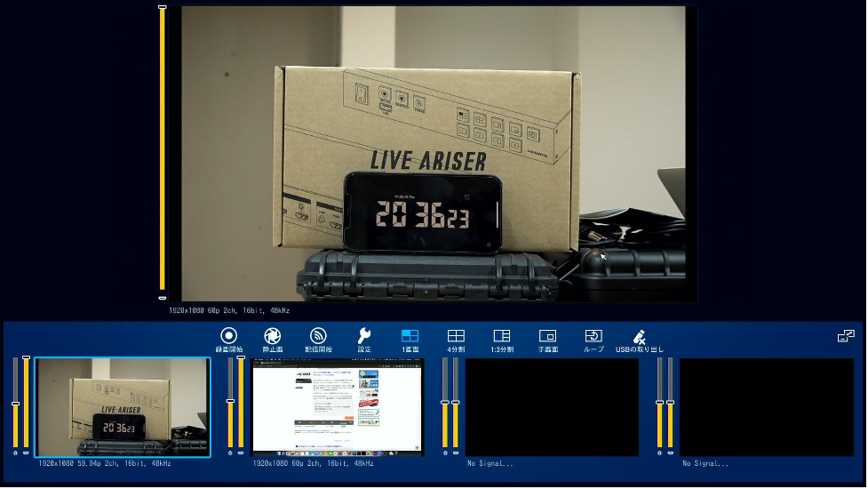The height and width of the screenshot is (489, 868).
Task: Select the third No Signal input thumbnail
Action: pos(552,407)
